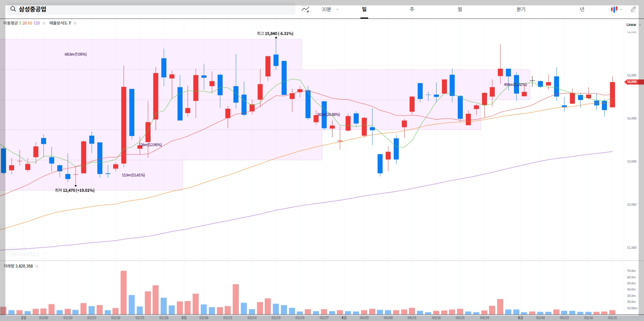Open the candlestick chart type selector

click(616, 9)
